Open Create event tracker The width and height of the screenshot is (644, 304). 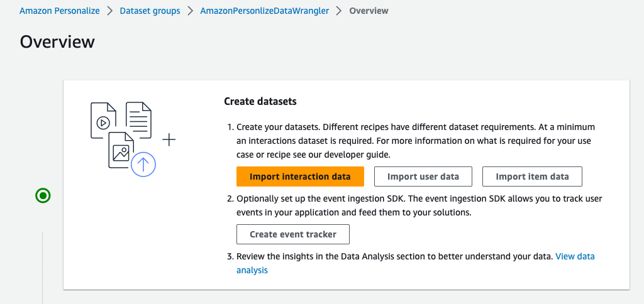292,234
